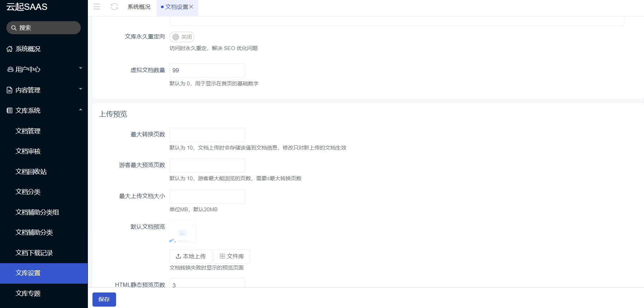Click the 保存 button

(104, 300)
